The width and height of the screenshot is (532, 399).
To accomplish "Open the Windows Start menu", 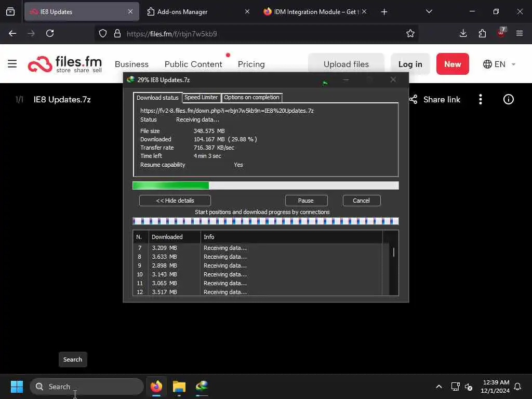I will point(17,387).
